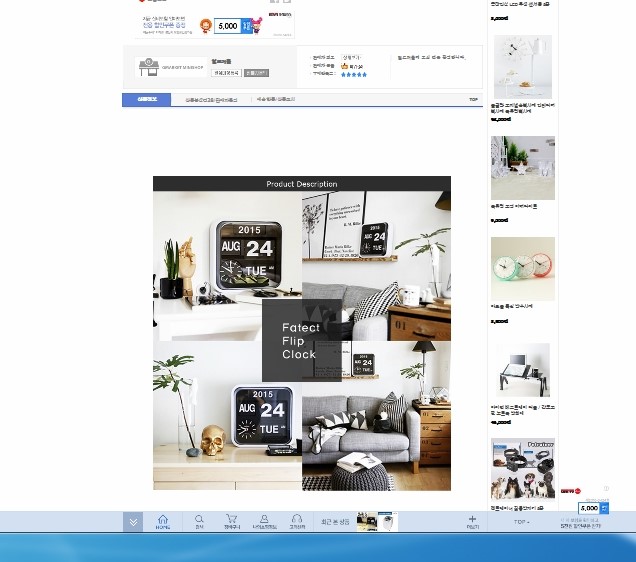Open search via magnifier icon in bottom bar
The width and height of the screenshot is (636, 562).
[x=199, y=522]
